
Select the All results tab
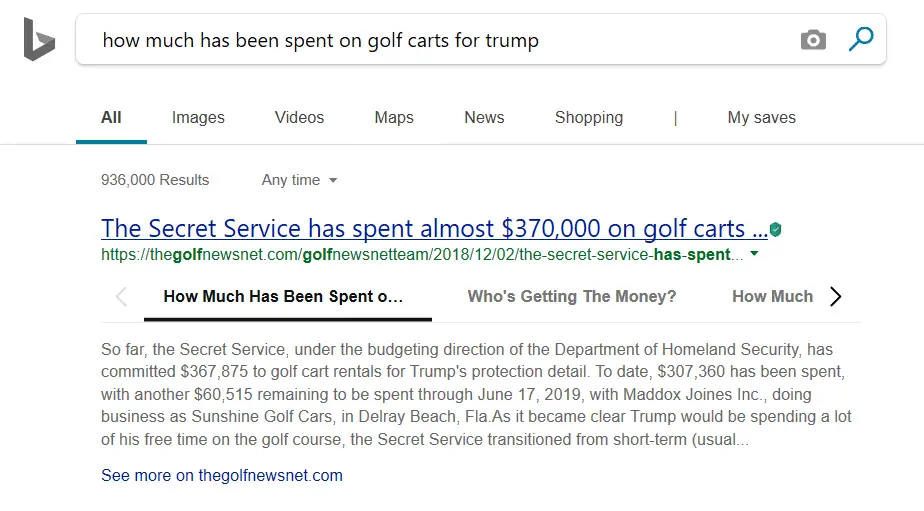pos(111,117)
